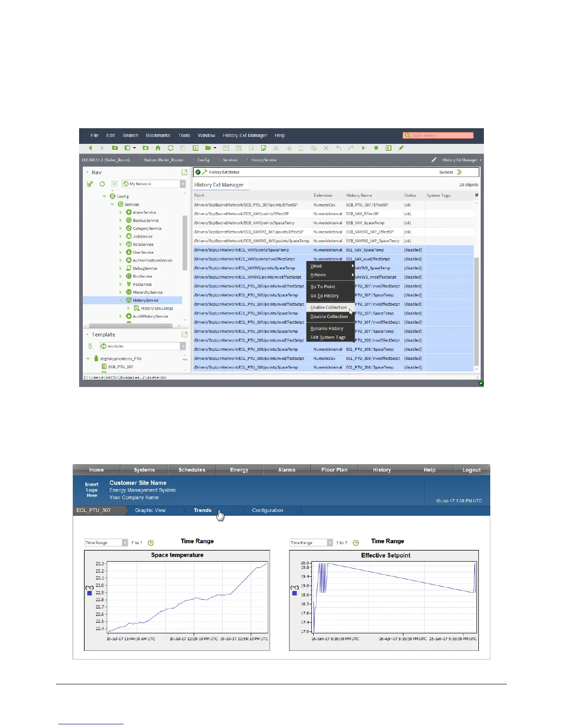
Task: Click the Schedules navigation button
Action: 192,470
